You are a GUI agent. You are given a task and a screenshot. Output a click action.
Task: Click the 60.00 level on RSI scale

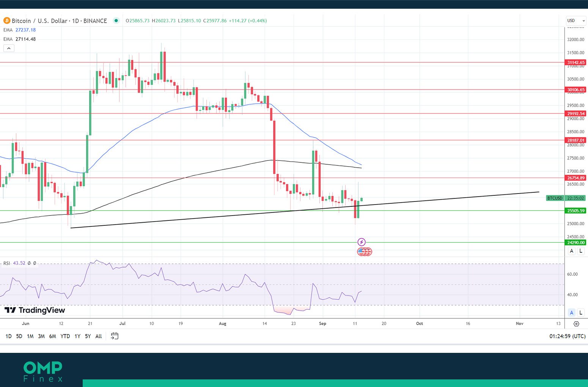click(572, 274)
